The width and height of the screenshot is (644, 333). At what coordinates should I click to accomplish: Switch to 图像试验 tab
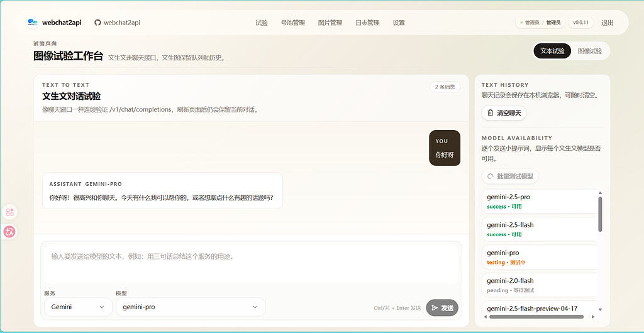[x=590, y=51]
